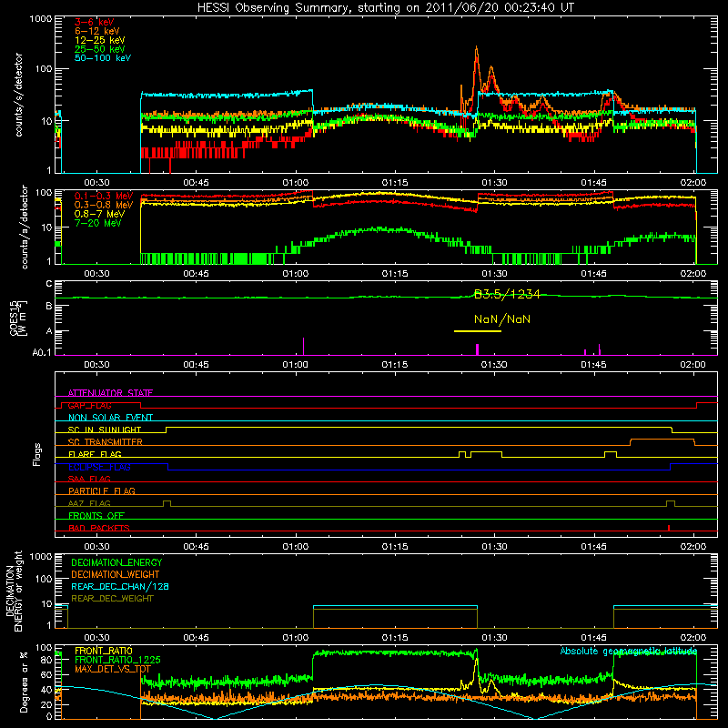Viewport: 728px width, 728px height.
Task: Click the raised SC_TRANSMITTER segment near 01:55
Action: coord(662,440)
